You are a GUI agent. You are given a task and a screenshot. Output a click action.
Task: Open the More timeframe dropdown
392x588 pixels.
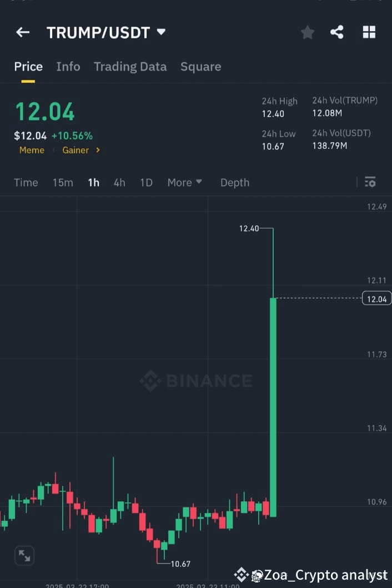click(x=184, y=182)
